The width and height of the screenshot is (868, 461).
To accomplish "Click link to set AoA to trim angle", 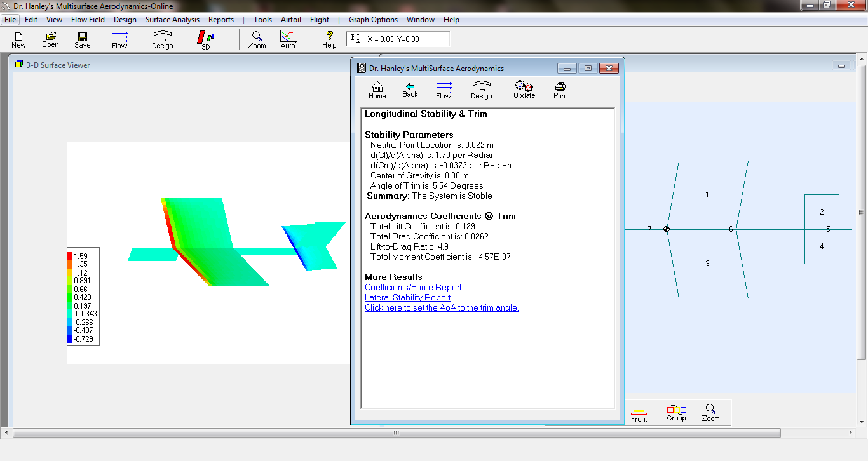I will pyautogui.click(x=442, y=307).
